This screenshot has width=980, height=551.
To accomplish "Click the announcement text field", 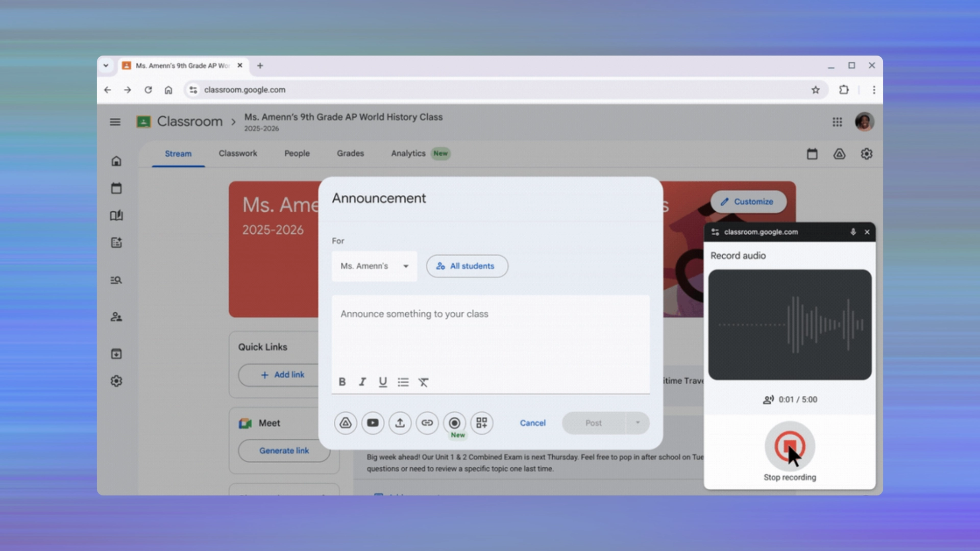I will tap(490, 332).
